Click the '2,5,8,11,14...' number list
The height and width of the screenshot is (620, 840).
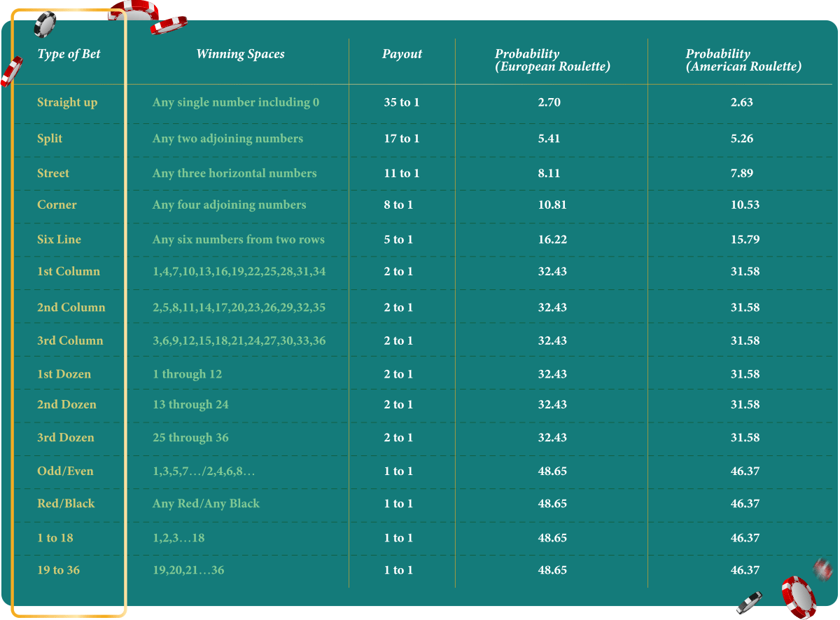pyautogui.click(x=239, y=307)
